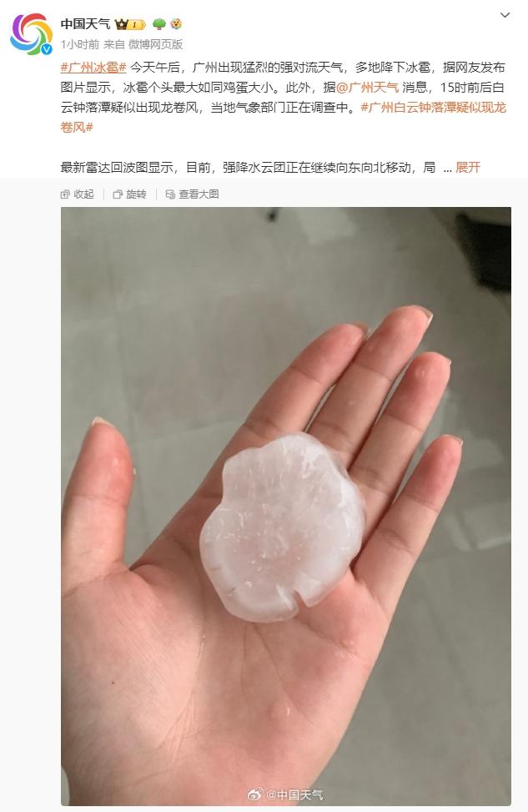Screen dimensions: 528x812
Task: Click the 微博网页版 source link
Action: click(x=155, y=44)
